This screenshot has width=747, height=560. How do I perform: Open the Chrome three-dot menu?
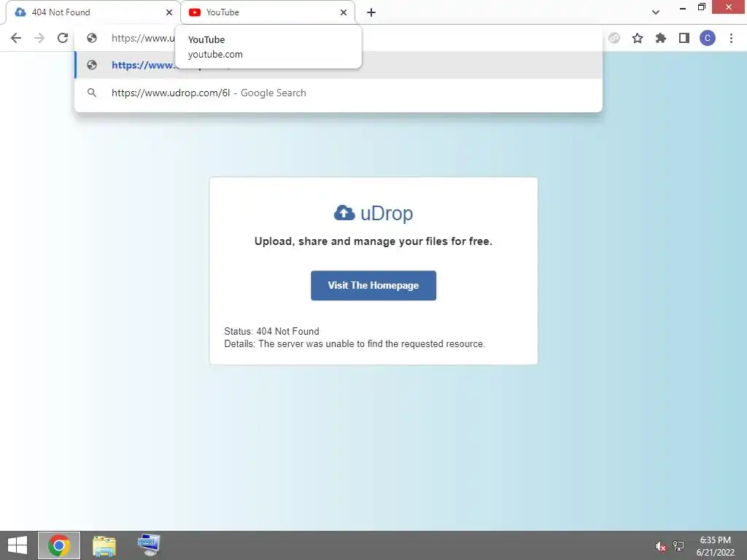(731, 38)
